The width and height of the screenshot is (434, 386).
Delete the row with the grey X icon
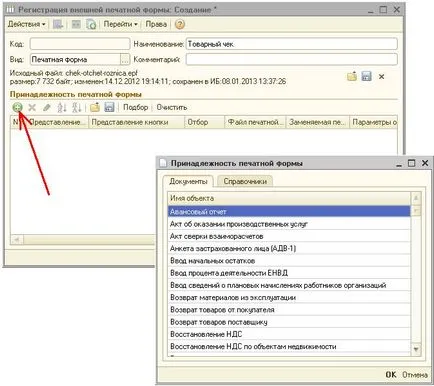click(32, 107)
